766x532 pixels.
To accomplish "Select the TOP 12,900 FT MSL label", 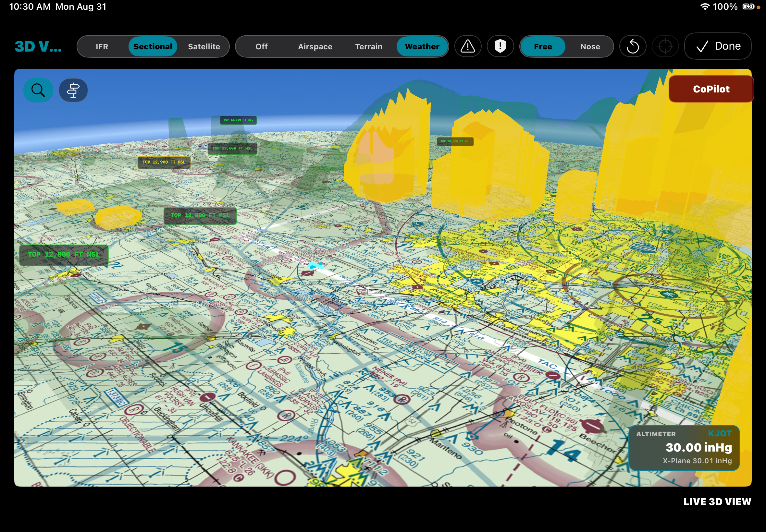I will pos(164,162).
